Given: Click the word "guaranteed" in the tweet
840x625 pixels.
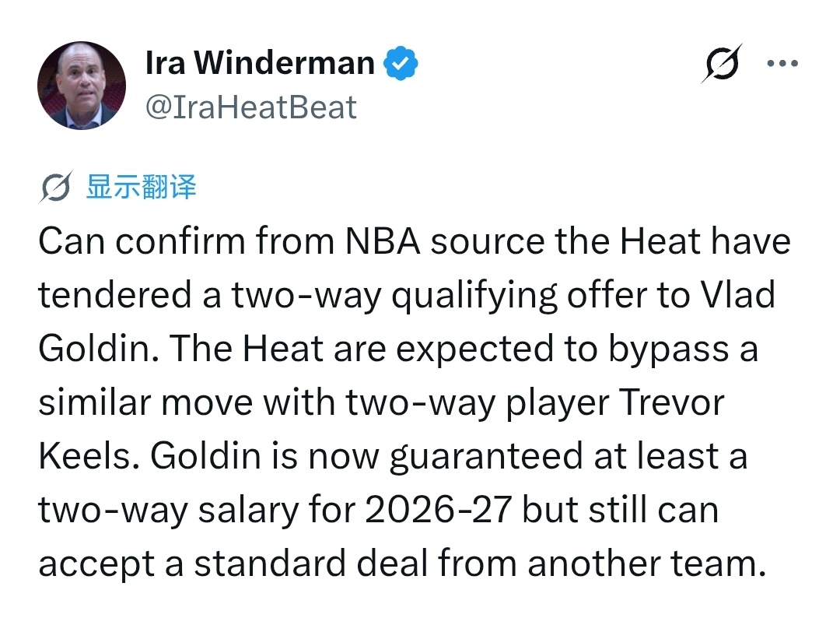Looking at the screenshot, I should (x=486, y=457).
